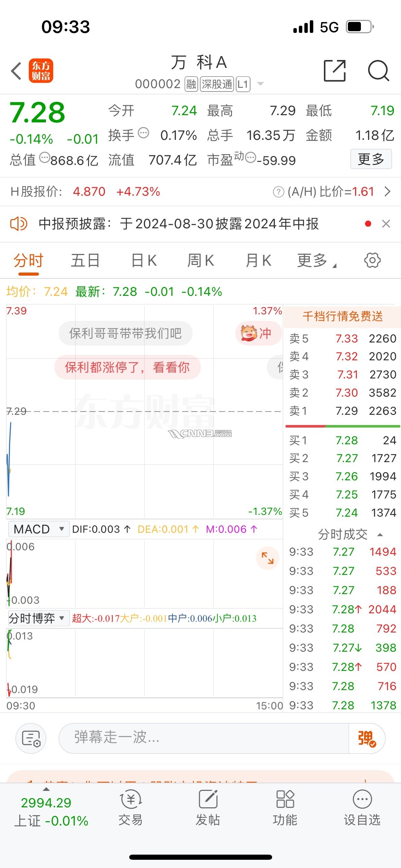The width and height of the screenshot is (401, 868).
Task: Tap the chart settings gear icon
Action: coord(372,260)
